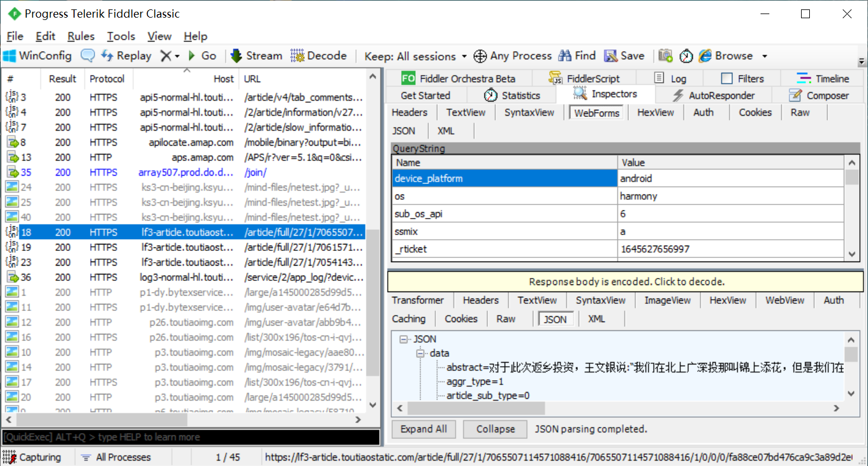Image resolution: width=868 pixels, height=466 pixels.
Task: Open Find to search sessions
Action: tap(577, 55)
